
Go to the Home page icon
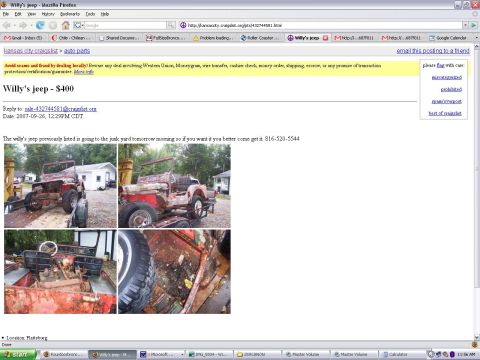pyautogui.click(x=66, y=25)
